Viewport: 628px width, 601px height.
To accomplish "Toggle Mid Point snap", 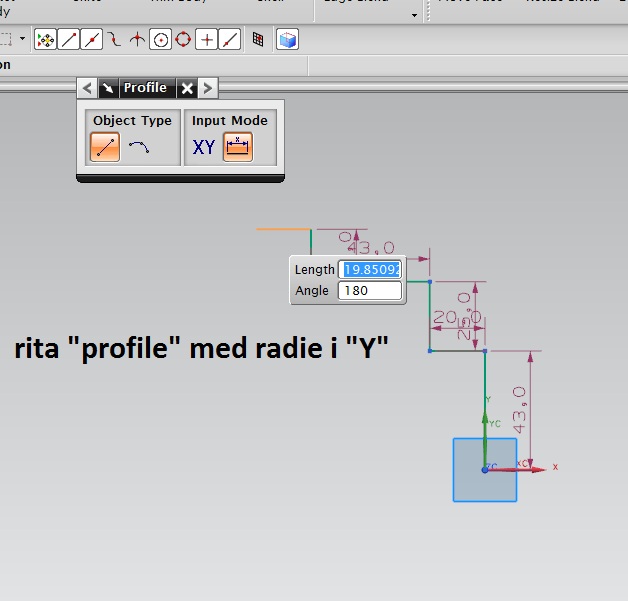I will tap(92, 39).
